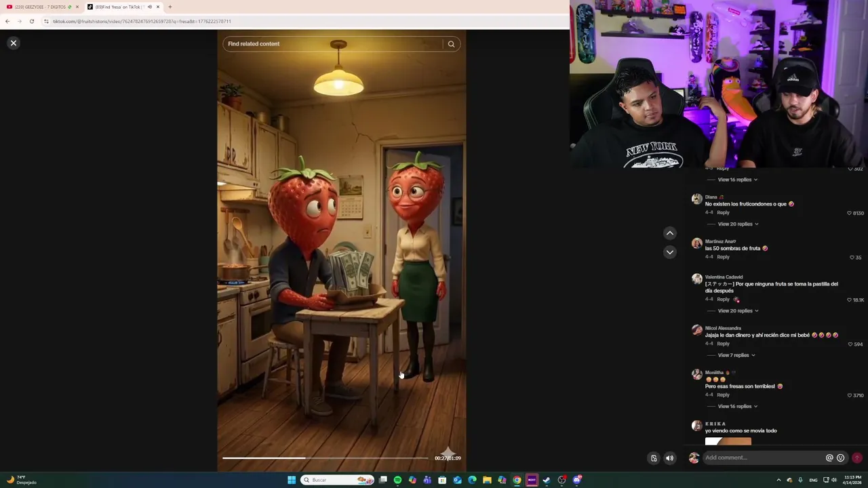Close the TikTok browser tab
Screen dimensions: 868x488
(x=157, y=7)
